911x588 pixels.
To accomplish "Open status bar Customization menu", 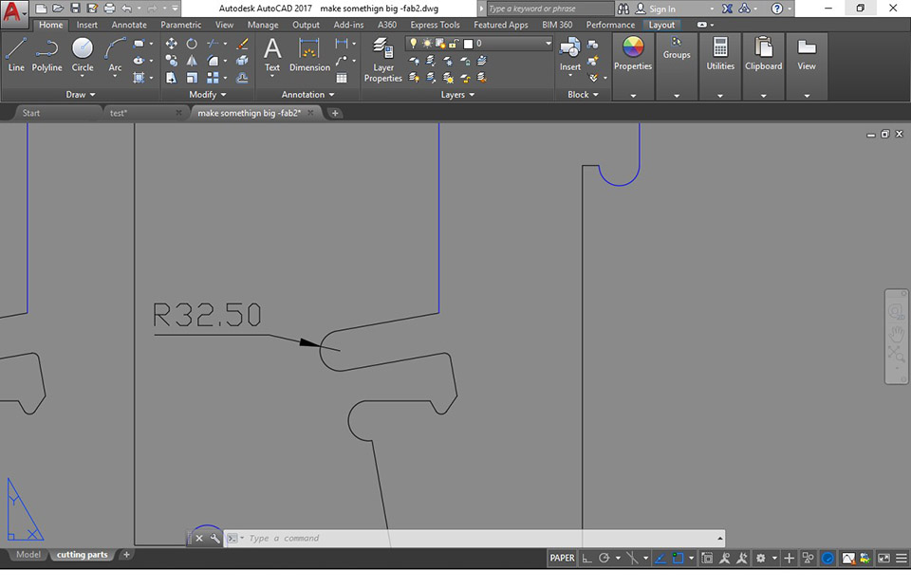I will 902,558.
